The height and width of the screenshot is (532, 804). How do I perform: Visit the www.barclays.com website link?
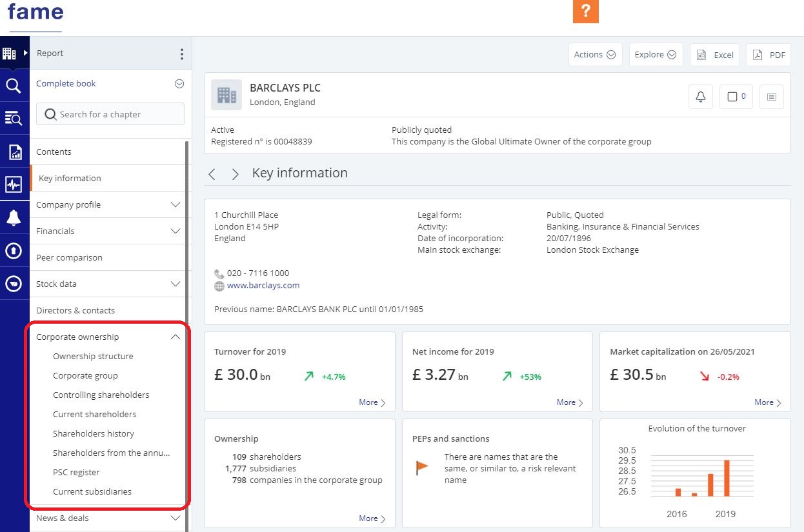[x=263, y=286]
